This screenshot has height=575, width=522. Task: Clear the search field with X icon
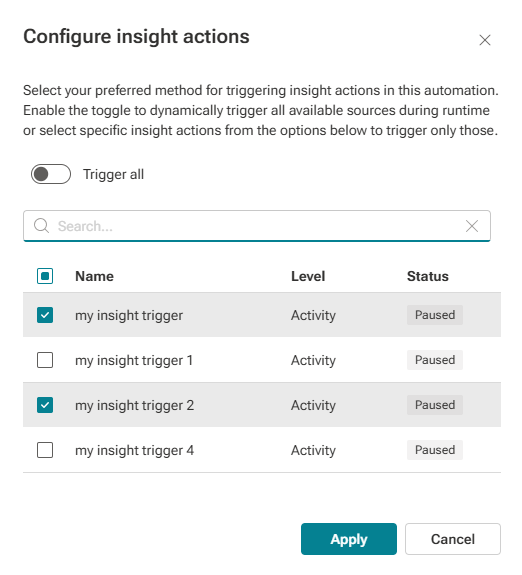tap(472, 226)
